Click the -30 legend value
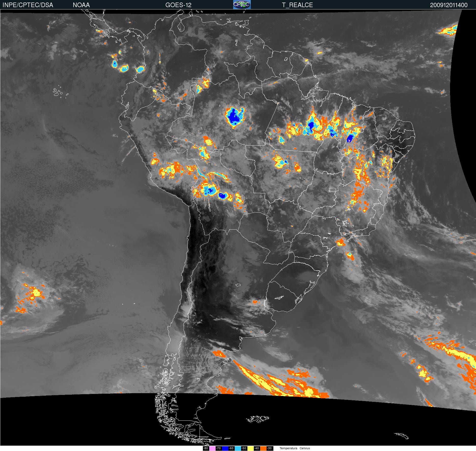 tap(269, 448)
